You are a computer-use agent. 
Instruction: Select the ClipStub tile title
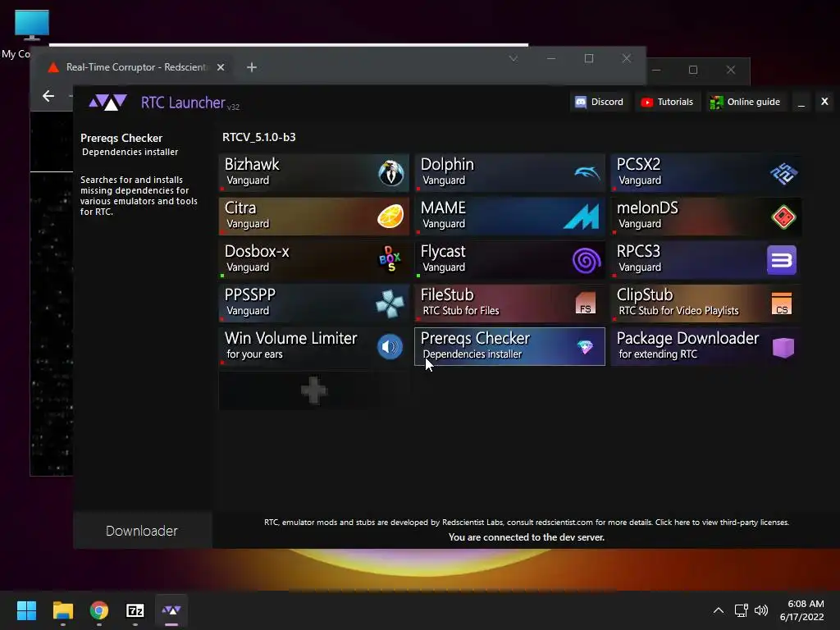point(645,294)
